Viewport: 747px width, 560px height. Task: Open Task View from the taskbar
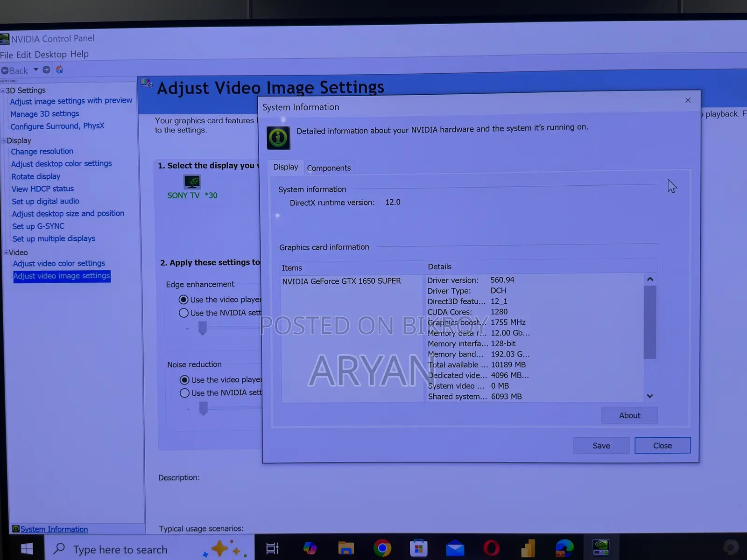(x=272, y=548)
